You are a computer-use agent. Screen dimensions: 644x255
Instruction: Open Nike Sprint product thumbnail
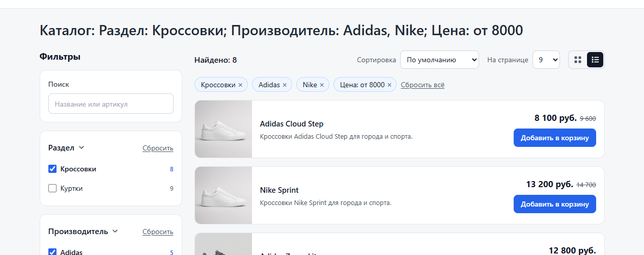(223, 195)
